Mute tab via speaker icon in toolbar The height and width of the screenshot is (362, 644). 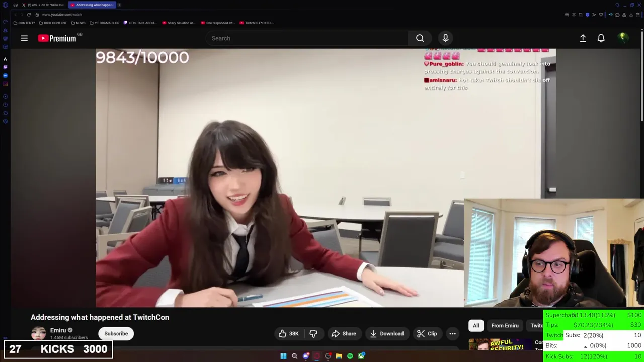pyautogui.click(x=611, y=15)
